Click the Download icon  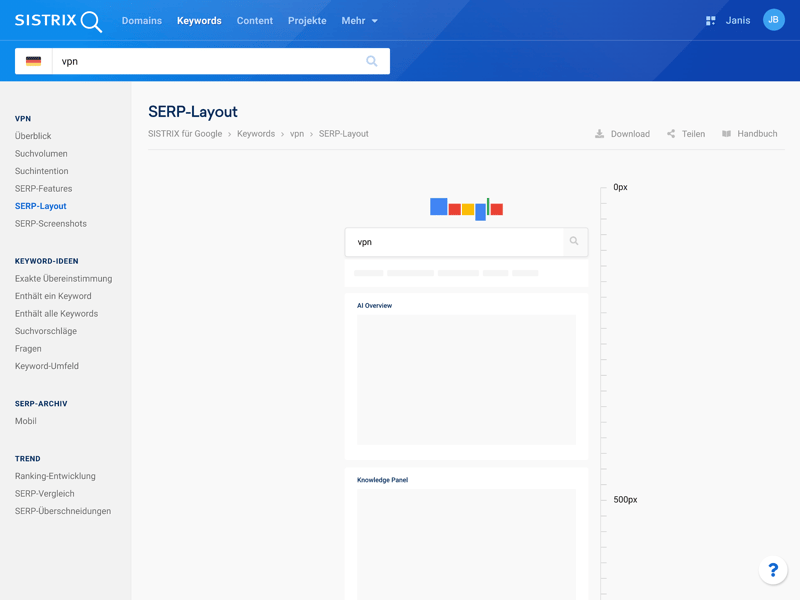(600, 134)
